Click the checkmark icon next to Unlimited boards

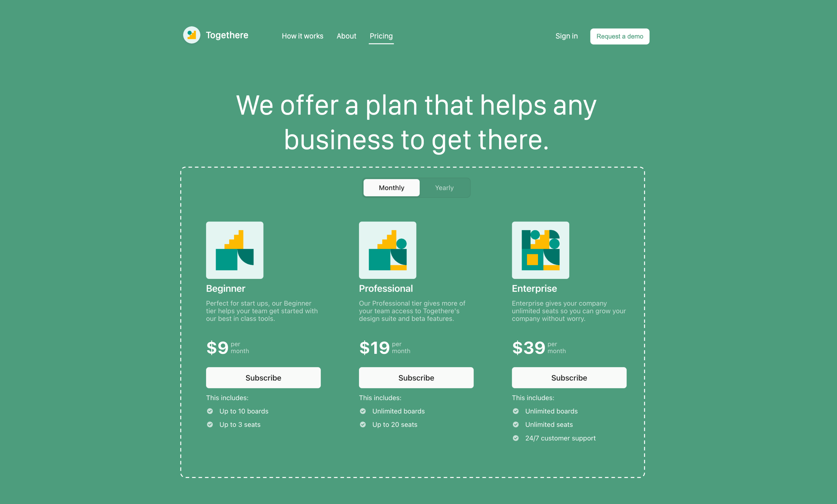click(x=363, y=412)
